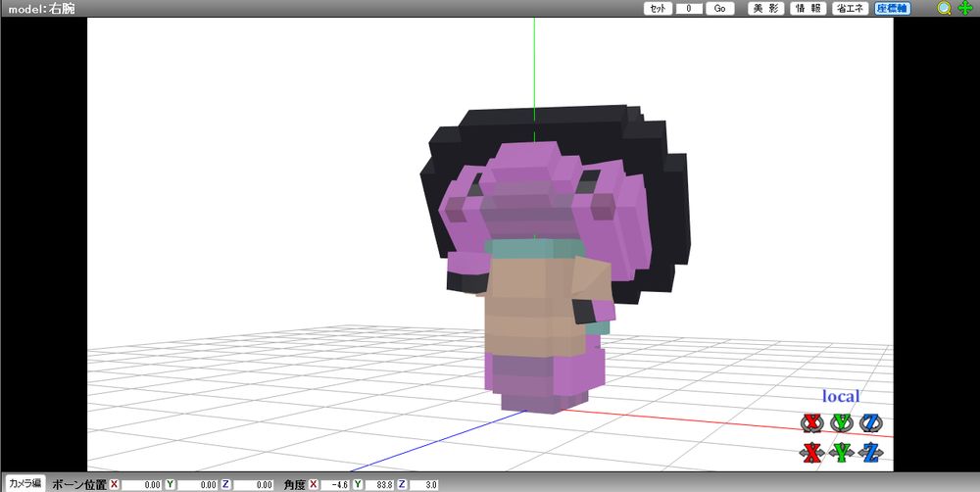The image size is (980, 492).
Task: Click the angle Y field showing 83.8
Action: 378,484
